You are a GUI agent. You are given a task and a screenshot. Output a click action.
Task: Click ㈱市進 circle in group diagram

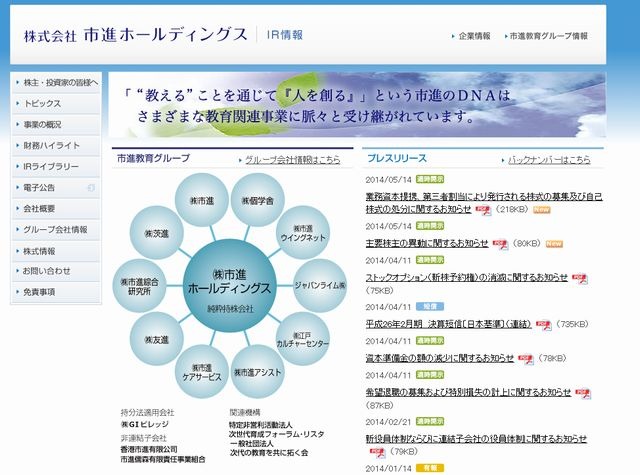[x=202, y=200]
